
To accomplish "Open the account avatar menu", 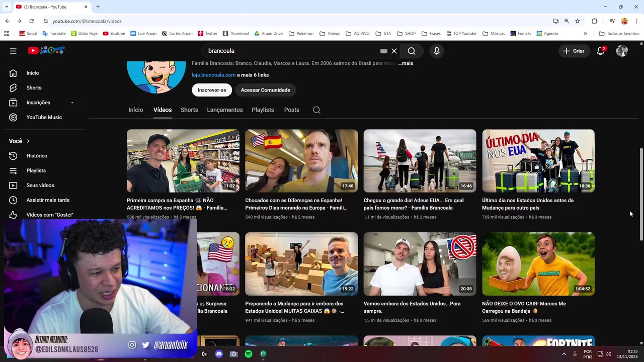I will (622, 51).
